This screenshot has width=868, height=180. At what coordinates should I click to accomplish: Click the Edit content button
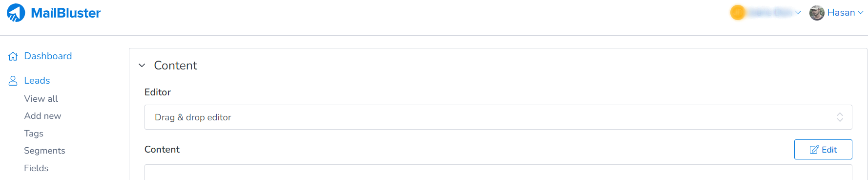(823, 150)
